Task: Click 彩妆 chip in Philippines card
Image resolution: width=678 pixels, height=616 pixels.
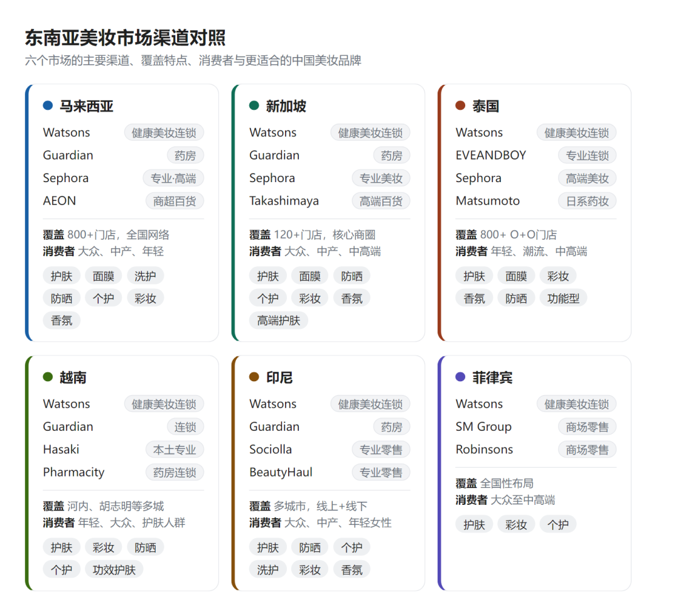Action: click(x=516, y=525)
